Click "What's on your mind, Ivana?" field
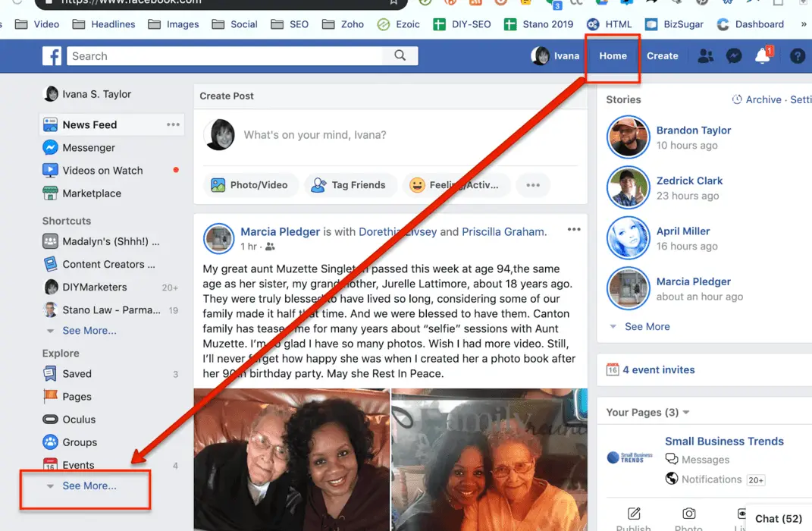The height and width of the screenshot is (531, 812). [x=315, y=135]
